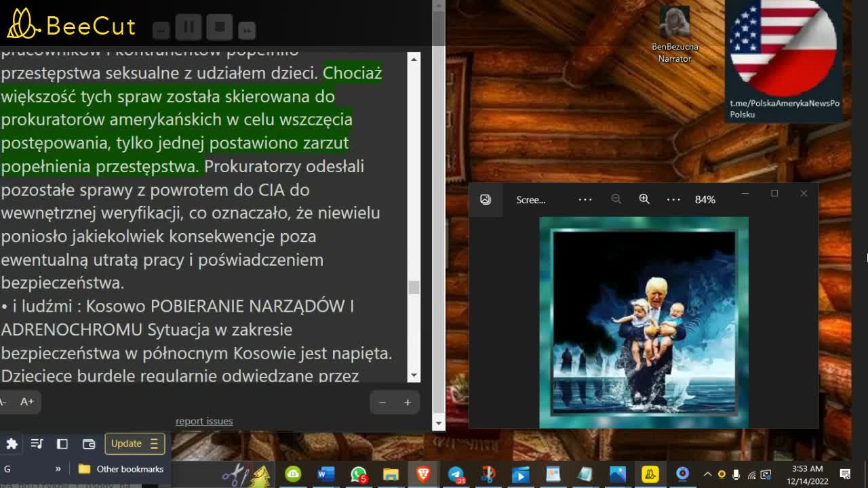This screenshot has width=868, height=488.
Task: Open BenBezucha Narrator desktop icon
Action: pos(675,35)
